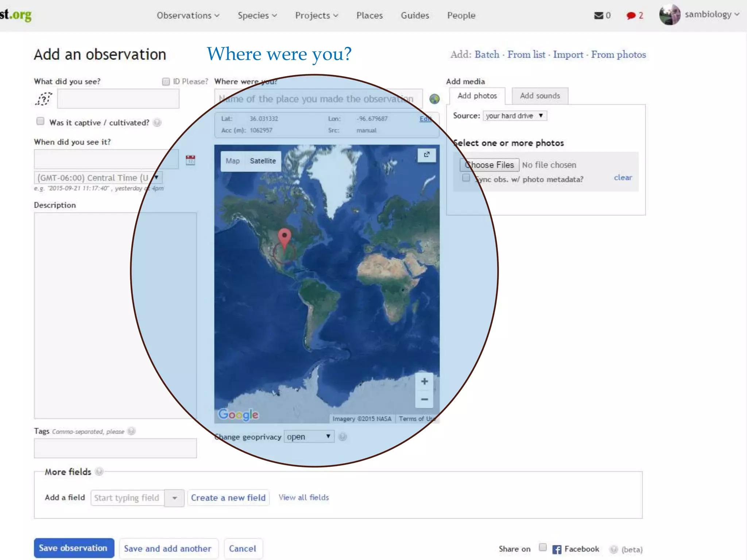Screen dimensions: 747x560
Task: Check the captive / cultivated box
Action: point(40,121)
